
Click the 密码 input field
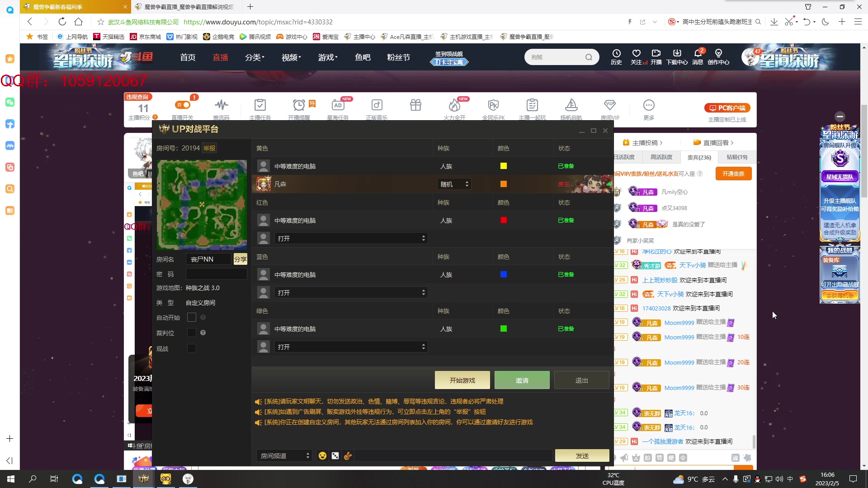[x=217, y=274]
